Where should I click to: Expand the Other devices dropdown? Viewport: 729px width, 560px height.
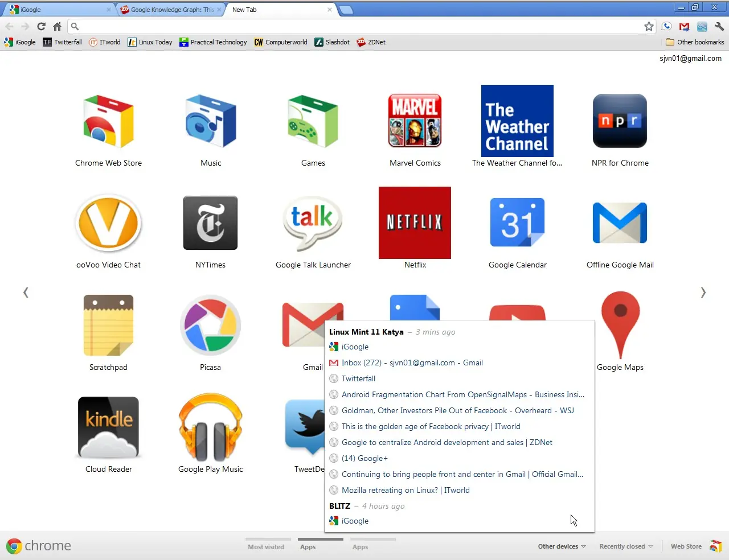[562, 546]
